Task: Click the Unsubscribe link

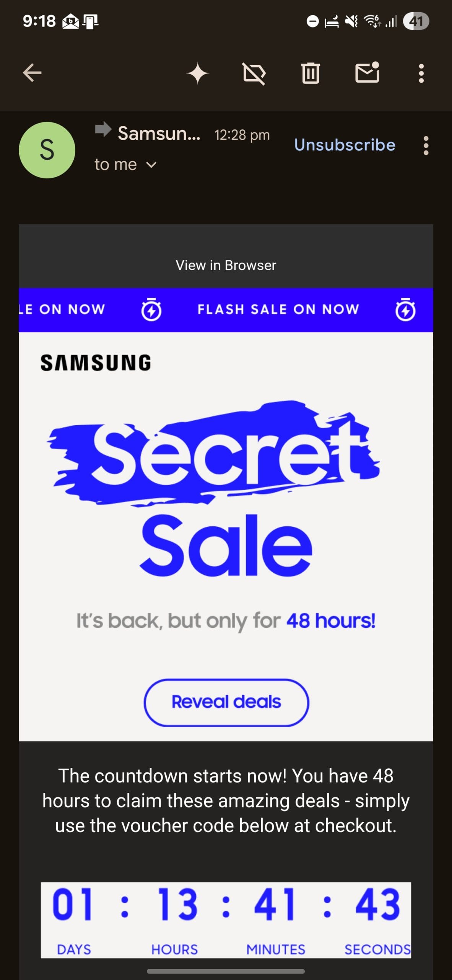Action: point(345,145)
